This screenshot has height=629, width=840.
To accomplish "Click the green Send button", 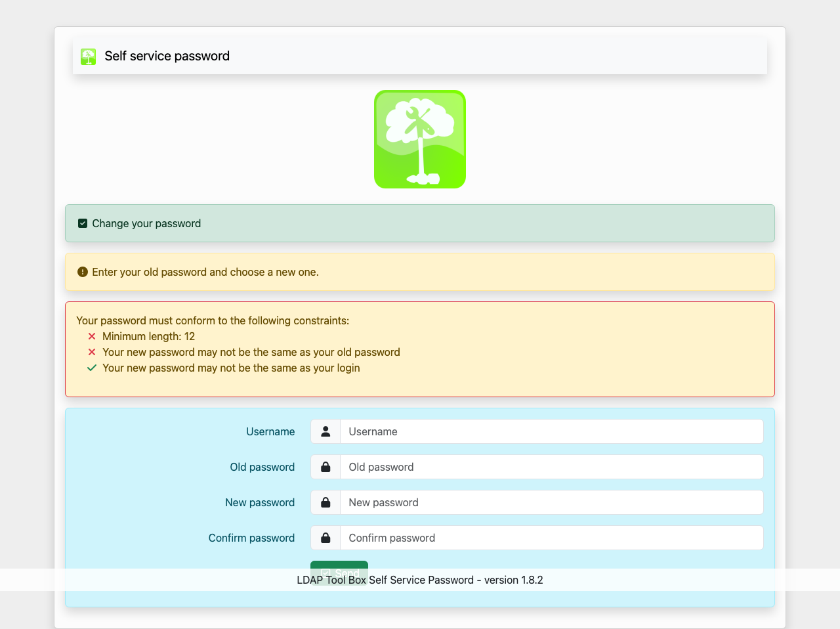I will (339, 573).
